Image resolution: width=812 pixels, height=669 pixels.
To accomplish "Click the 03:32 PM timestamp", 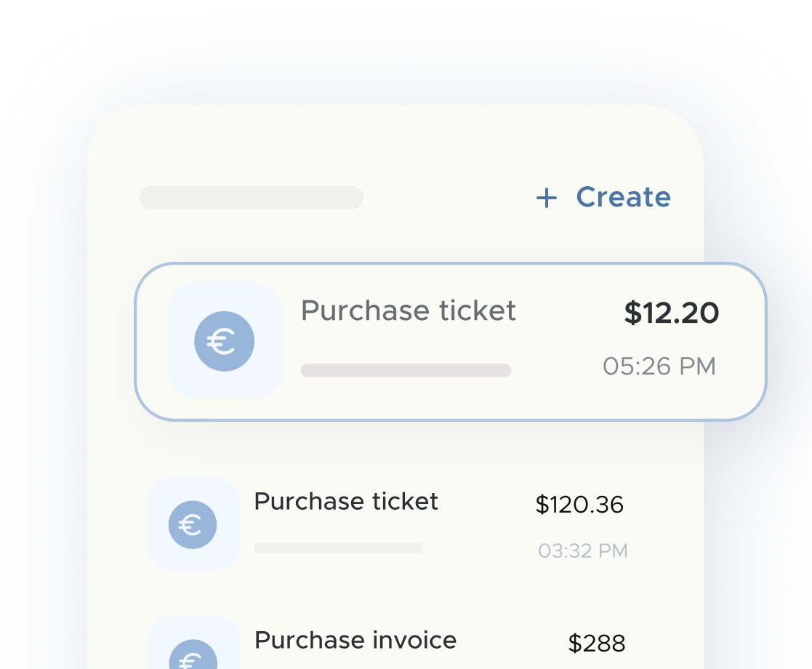I will [582, 550].
